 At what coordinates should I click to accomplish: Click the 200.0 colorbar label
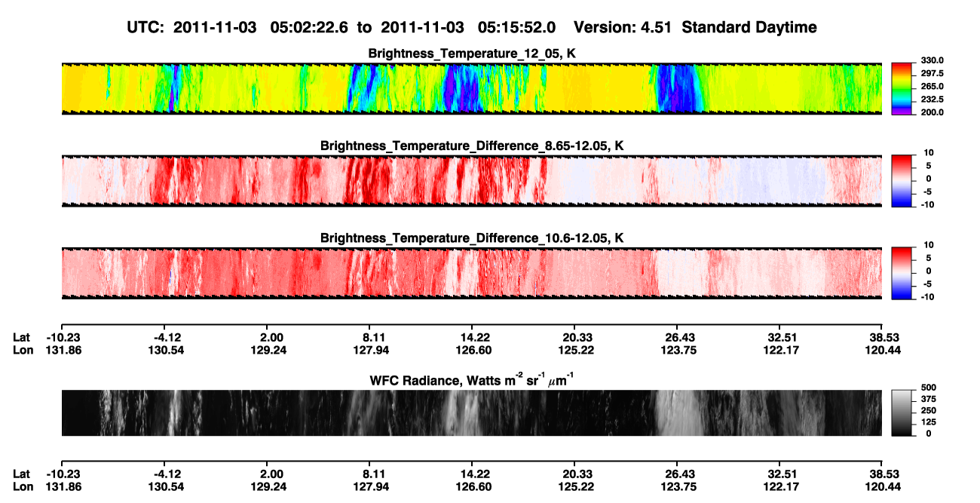[x=932, y=112]
